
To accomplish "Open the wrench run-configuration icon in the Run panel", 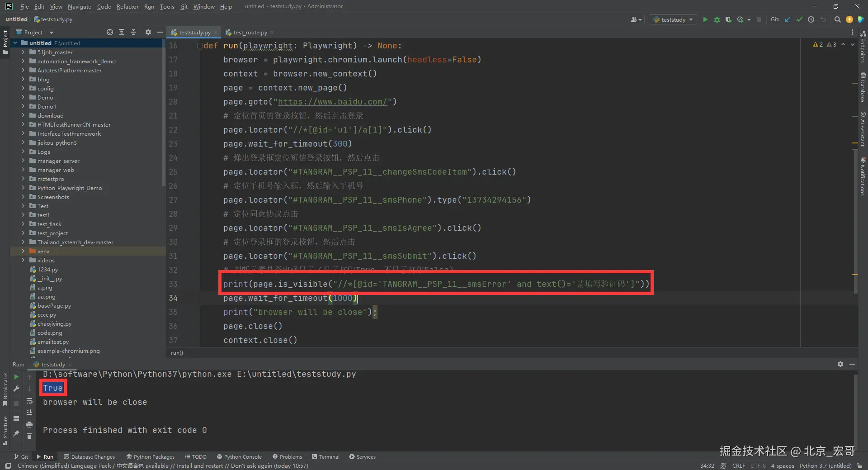I will (x=16, y=389).
